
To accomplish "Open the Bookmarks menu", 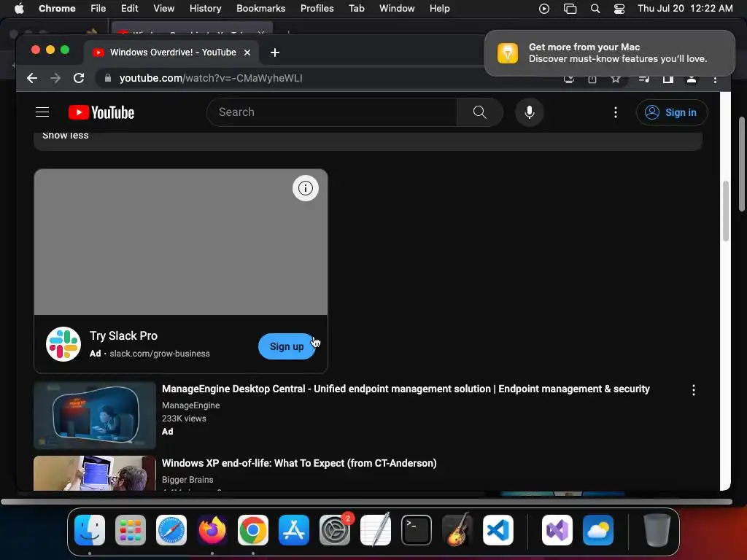I will [260, 8].
